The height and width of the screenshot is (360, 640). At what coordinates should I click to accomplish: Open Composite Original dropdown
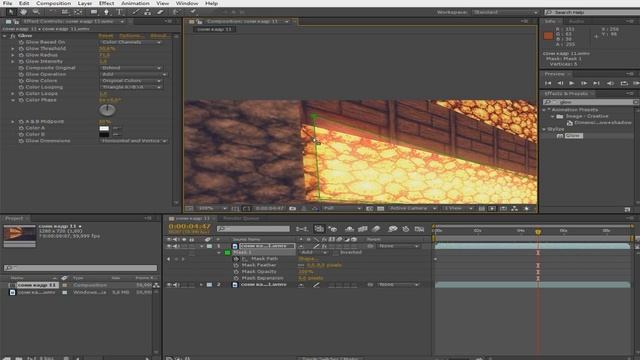point(131,68)
